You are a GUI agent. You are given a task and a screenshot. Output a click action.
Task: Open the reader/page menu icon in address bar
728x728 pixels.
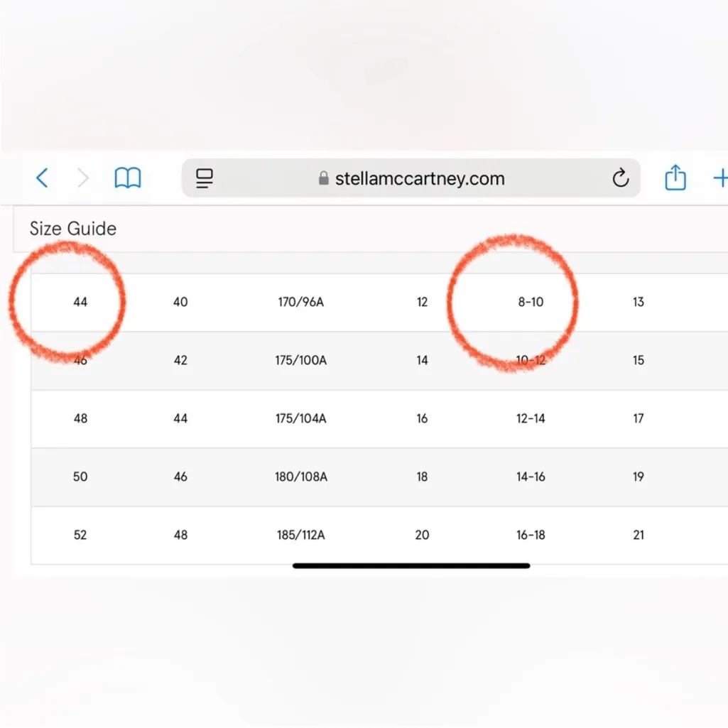(x=205, y=178)
